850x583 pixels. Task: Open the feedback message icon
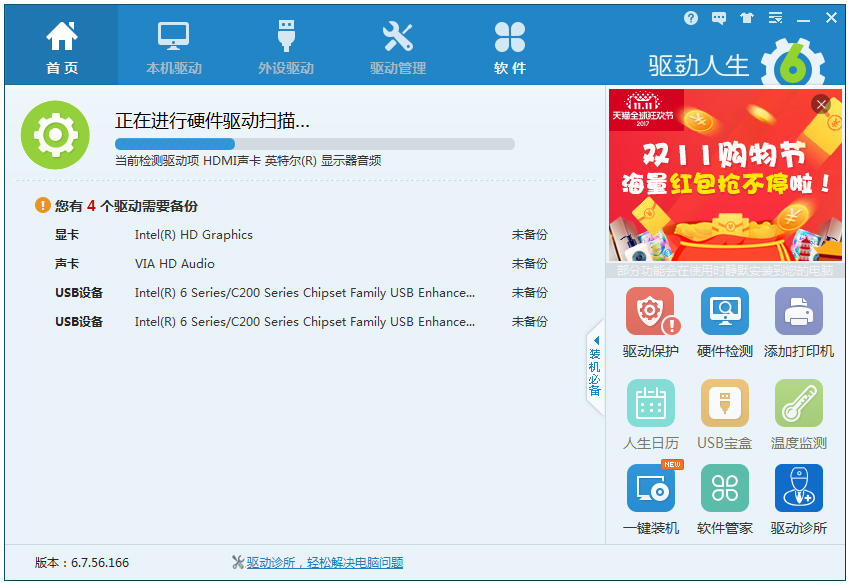(719, 18)
